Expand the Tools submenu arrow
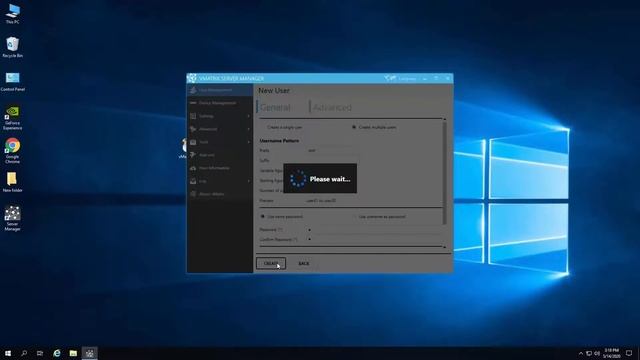640x360 pixels. (249, 142)
